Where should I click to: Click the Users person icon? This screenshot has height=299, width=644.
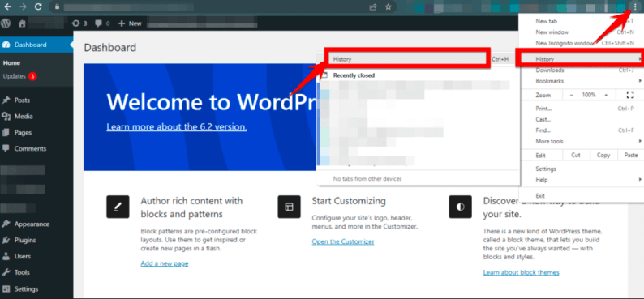pyautogui.click(x=6, y=256)
